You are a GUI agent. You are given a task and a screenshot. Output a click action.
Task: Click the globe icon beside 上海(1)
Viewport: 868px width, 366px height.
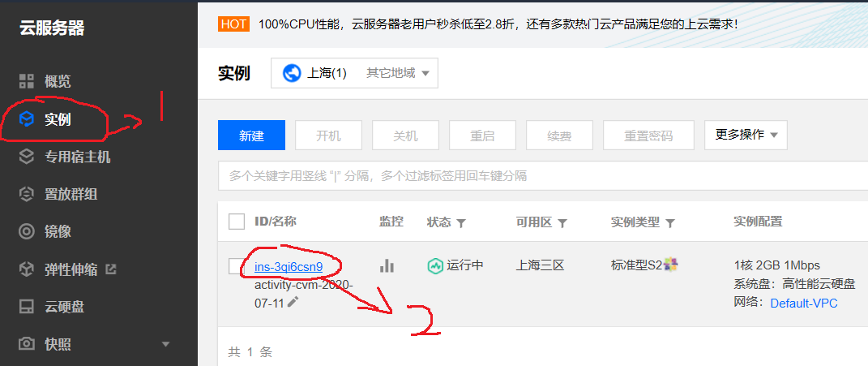[x=292, y=73]
